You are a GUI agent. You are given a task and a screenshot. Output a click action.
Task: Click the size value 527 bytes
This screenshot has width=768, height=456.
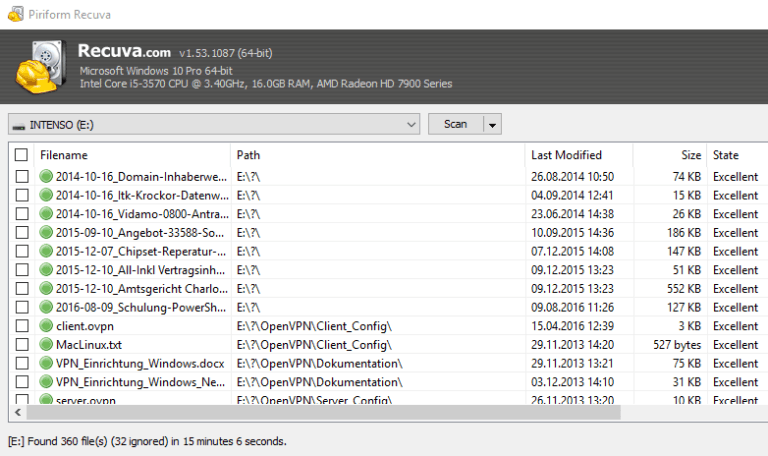pyautogui.click(x=677, y=345)
